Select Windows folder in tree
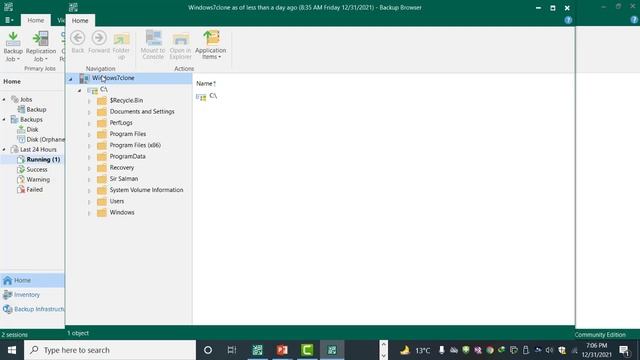This screenshot has height=360, width=640. 122,212
